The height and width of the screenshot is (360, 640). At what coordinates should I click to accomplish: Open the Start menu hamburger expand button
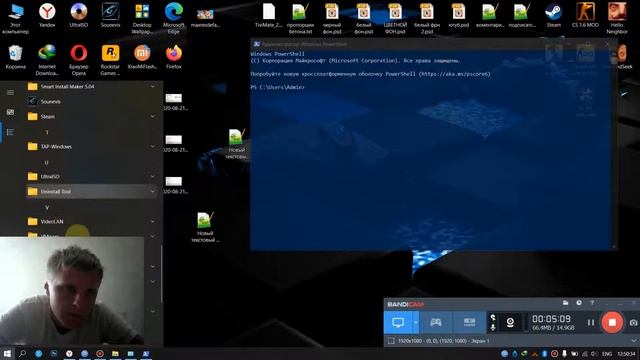click(x=10, y=93)
